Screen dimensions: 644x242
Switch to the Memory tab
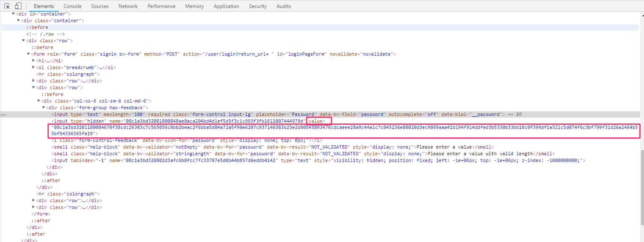coord(194,6)
